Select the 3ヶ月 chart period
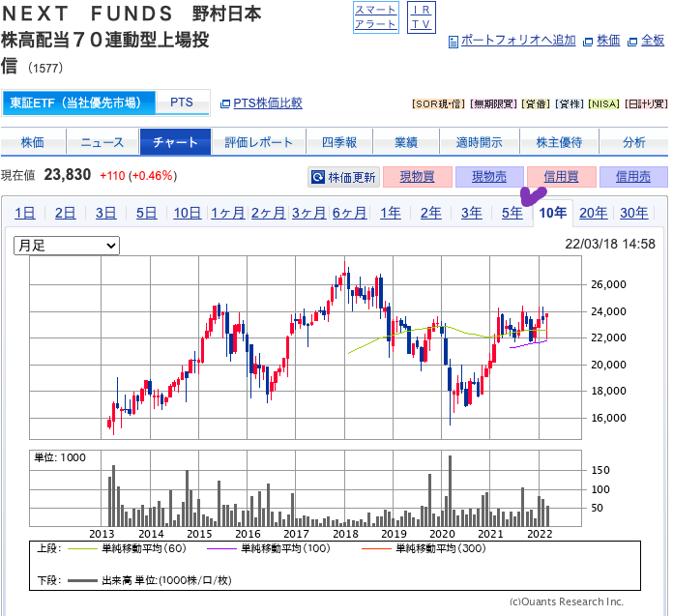 308,213
